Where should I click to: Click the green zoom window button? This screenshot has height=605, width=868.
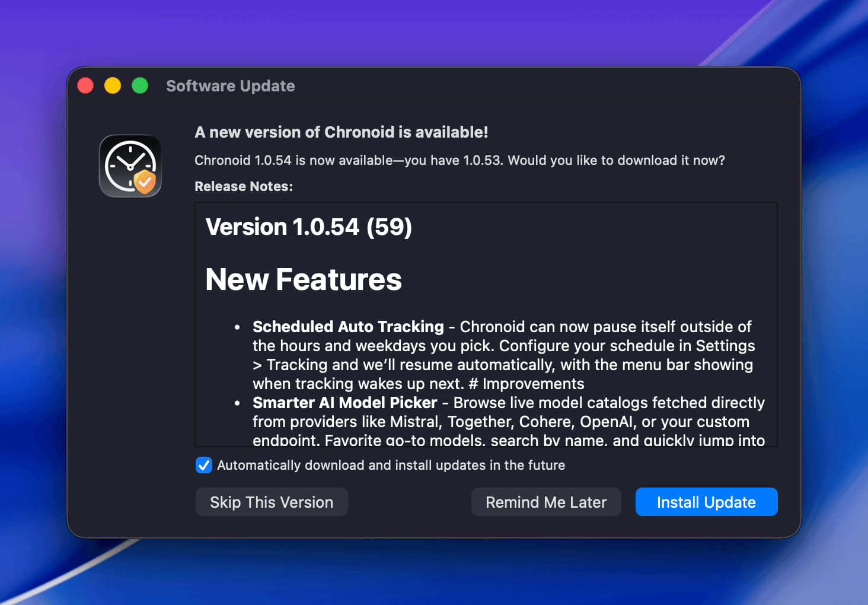point(140,86)
